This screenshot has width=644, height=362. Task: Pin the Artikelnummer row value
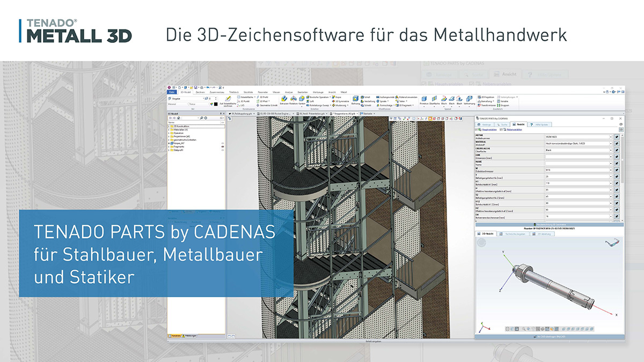pos(617,137)
